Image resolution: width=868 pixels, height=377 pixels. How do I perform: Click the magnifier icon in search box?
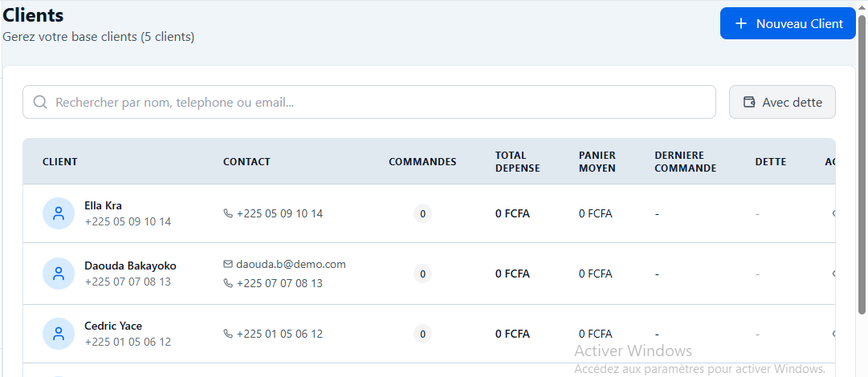tap(40, 102)
